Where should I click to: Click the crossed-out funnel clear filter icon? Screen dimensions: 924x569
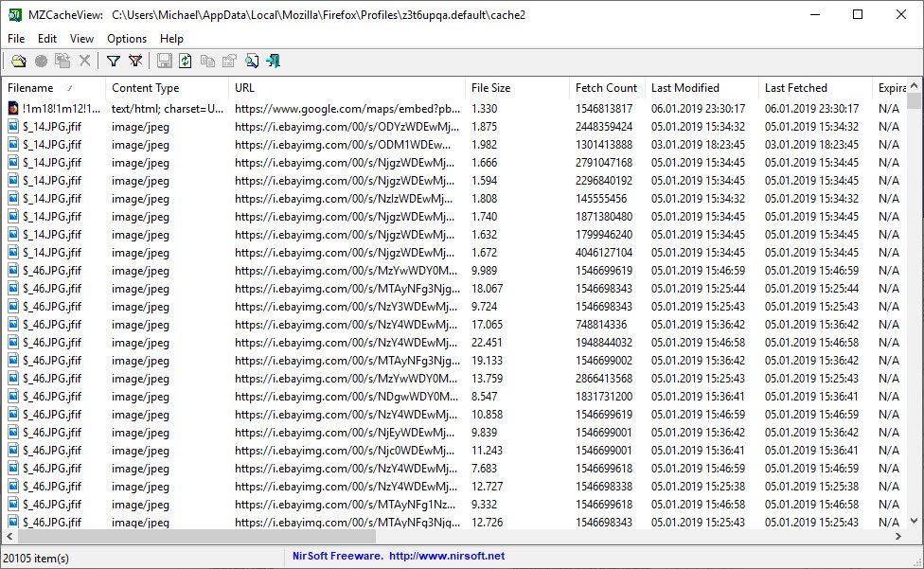[135, 61]
